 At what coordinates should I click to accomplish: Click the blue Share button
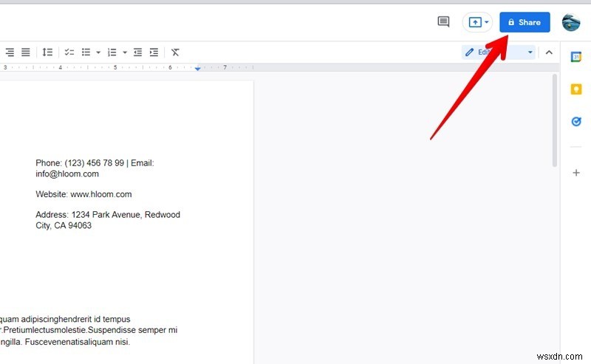pos(525,22)
